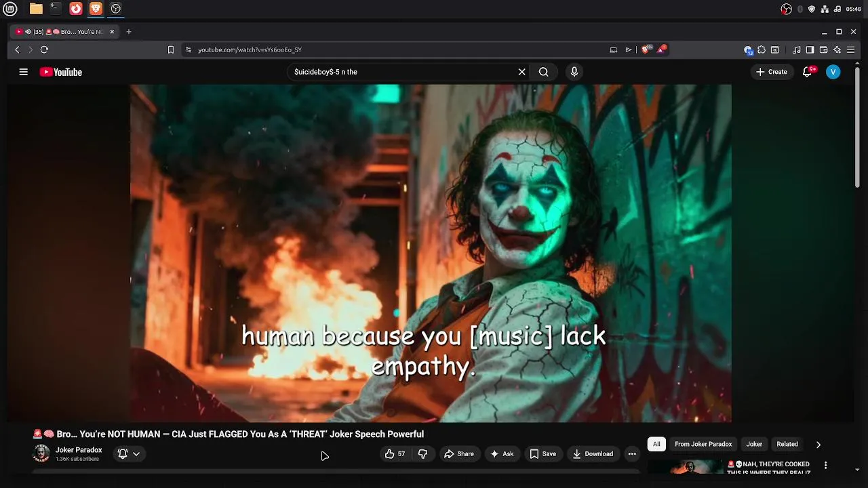The image size is (868, 488).
Task: Go back to the previous page
Action: [x=18, y=49]
